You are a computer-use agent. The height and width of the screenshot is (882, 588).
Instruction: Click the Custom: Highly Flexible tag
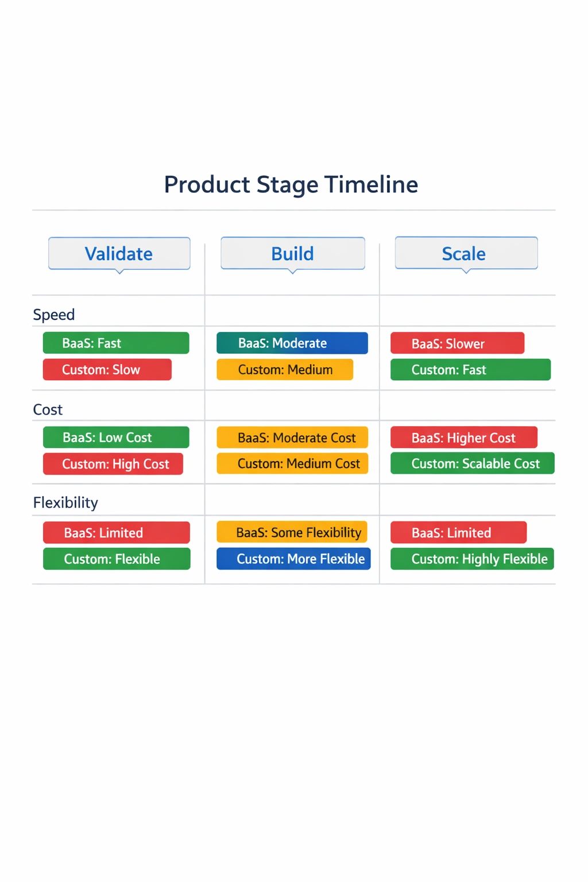(471, 559)
